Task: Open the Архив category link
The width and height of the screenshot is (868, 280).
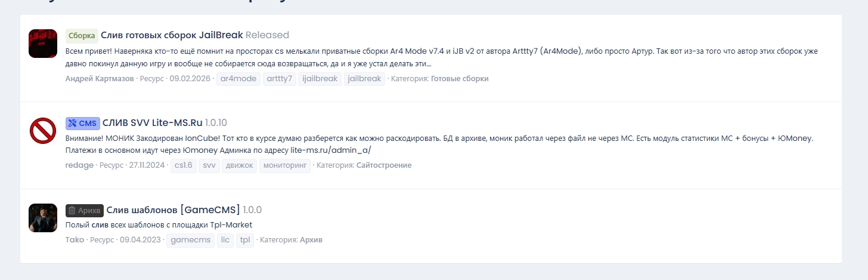Action: click(311, 240)
